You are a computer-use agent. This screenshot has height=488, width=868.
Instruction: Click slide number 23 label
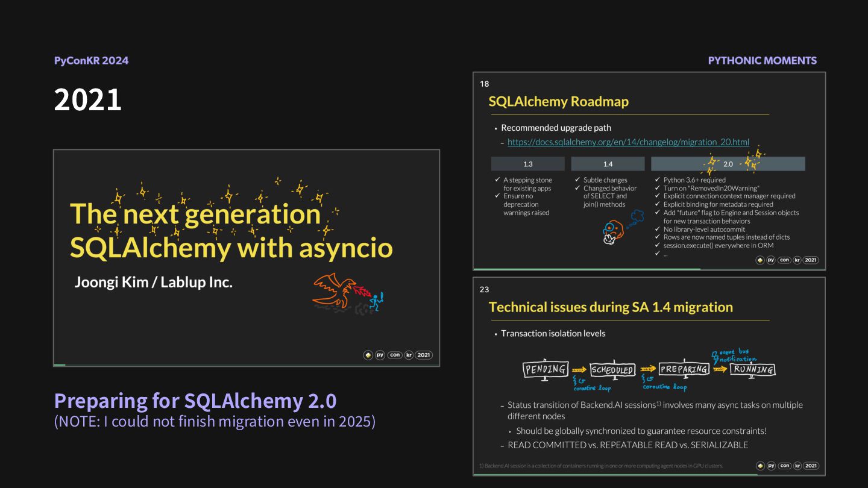pos(484,289)
